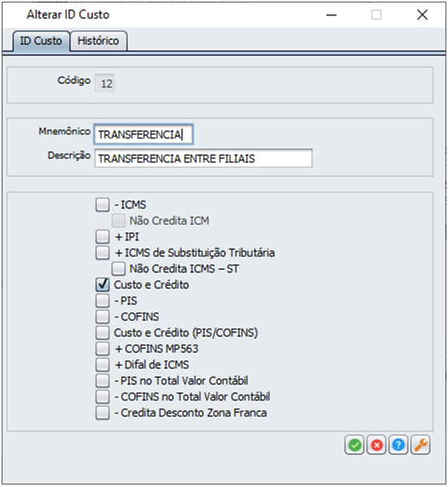Screen dimensions: 448x487
Task: Enable Não Credita ICMS – ST
Action: (x=119, y=269)
